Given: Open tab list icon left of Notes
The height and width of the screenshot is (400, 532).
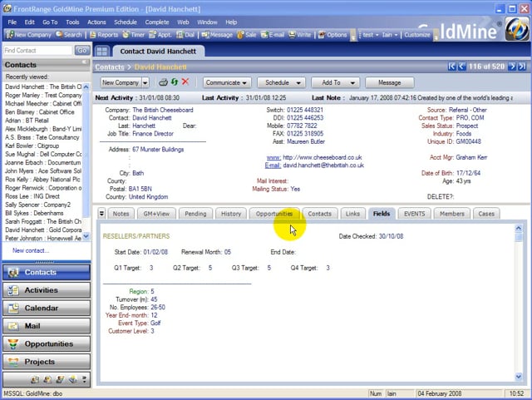Looking at the screenshot, I should [101, 214].
